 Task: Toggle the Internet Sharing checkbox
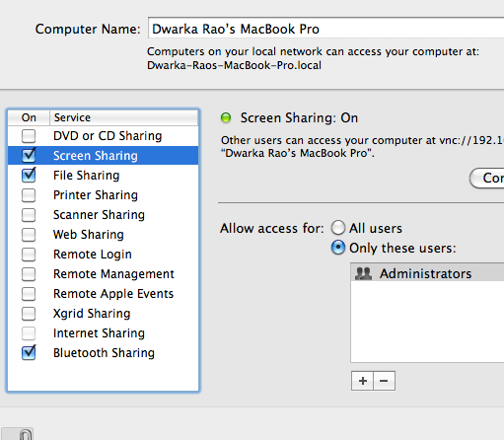point(29,333)
